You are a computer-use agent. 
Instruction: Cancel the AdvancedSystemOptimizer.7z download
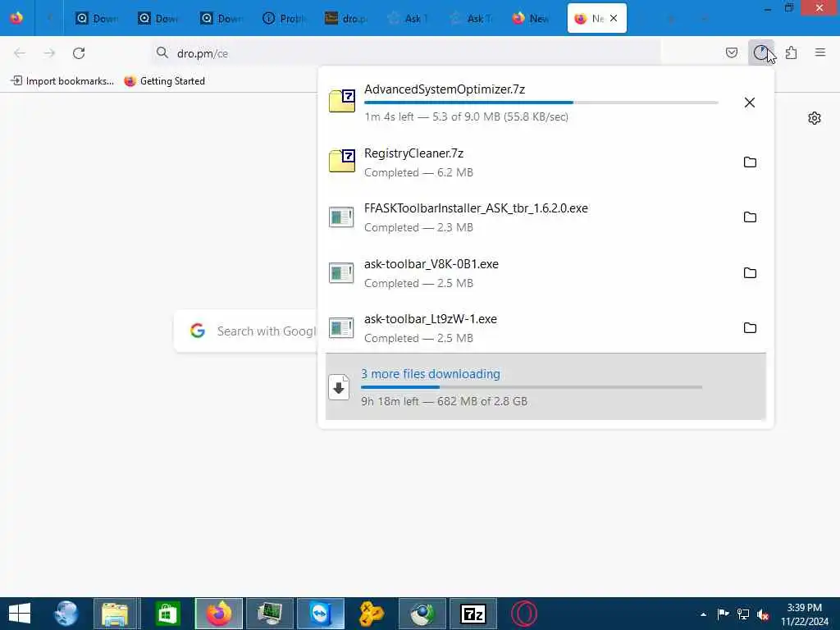point(750,103)
